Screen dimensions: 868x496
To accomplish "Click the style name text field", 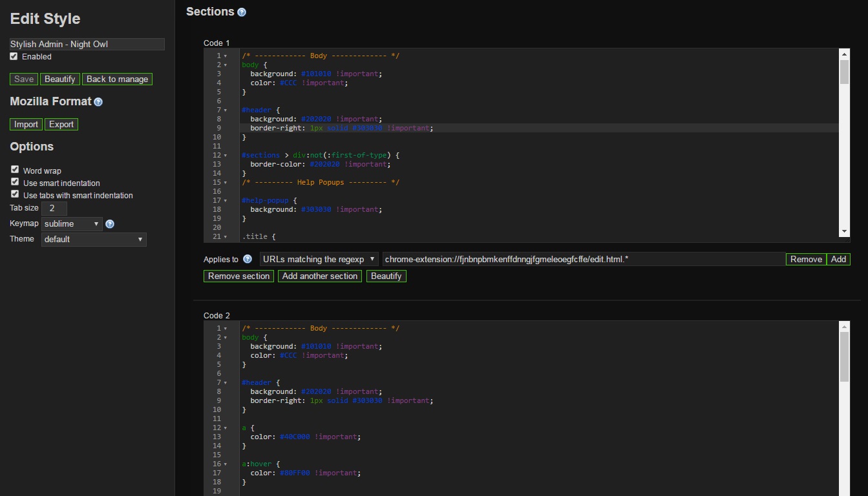I will pyautogui.click(x=87, y=45).
